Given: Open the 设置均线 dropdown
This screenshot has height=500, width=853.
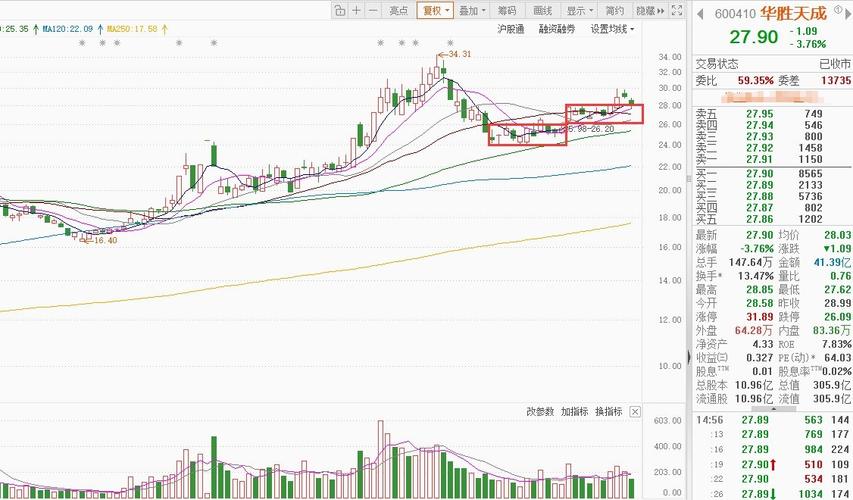Looking at the screenshot, I should pos(612,29).
